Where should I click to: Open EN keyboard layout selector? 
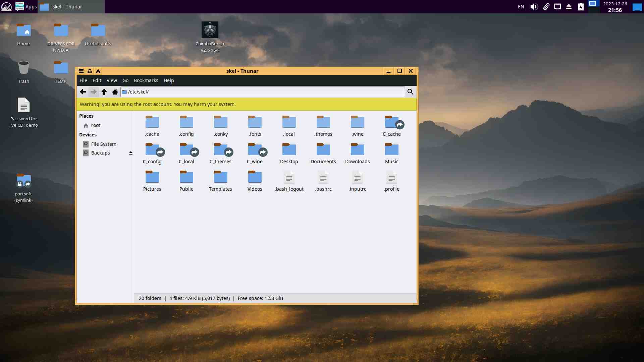pos(521,7)
